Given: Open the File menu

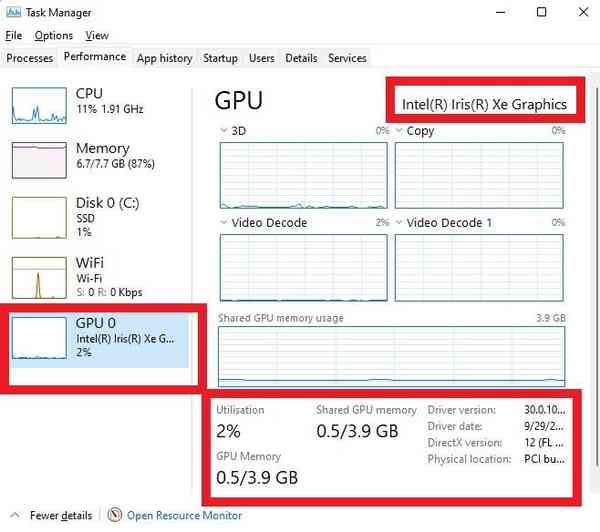Looking at the screenshot, I should [13, 35].
